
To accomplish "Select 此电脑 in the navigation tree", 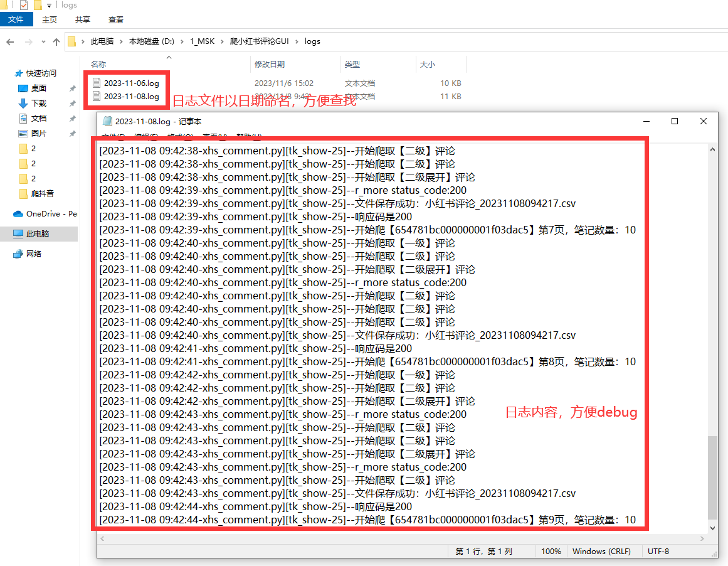I will pyautogui.click(x=38, y=234).
